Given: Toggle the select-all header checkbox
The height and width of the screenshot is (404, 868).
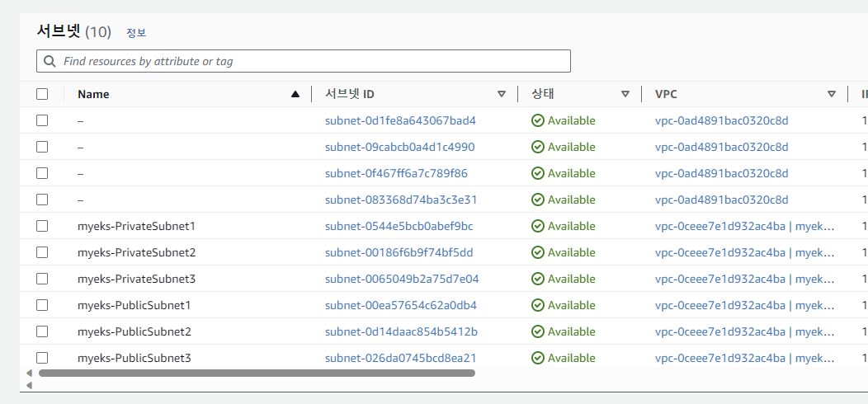Looking at the screenshot, I should [42, 94].
